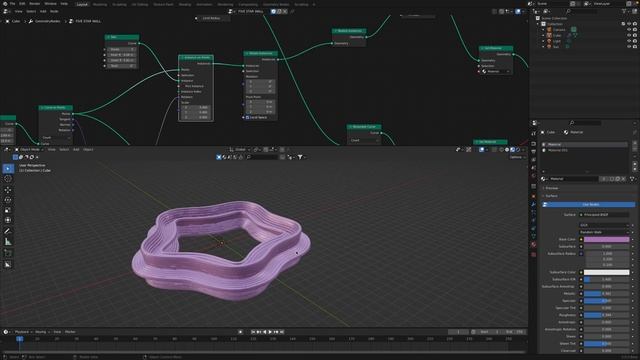
Task: Open the View Layer properties tab
Action: [x=533, y=160]
